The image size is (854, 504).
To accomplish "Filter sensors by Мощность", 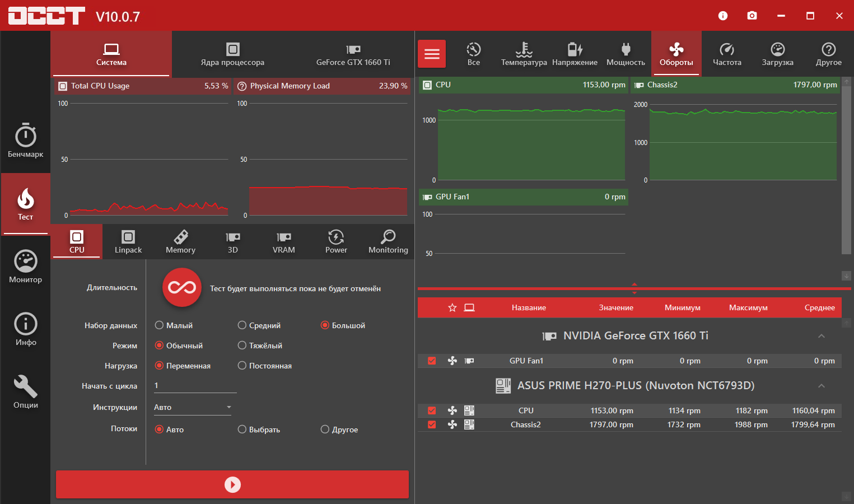I will click(626, 54).
